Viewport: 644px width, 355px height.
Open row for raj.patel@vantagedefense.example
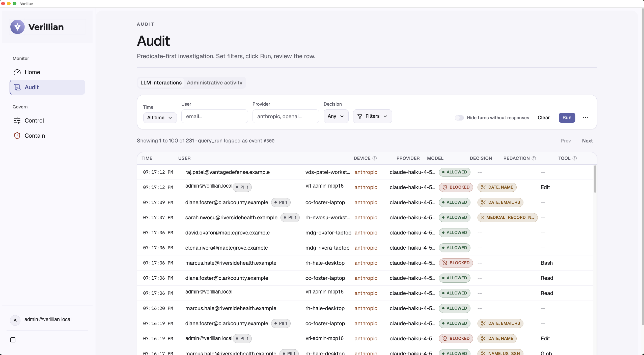pos(365,172)
